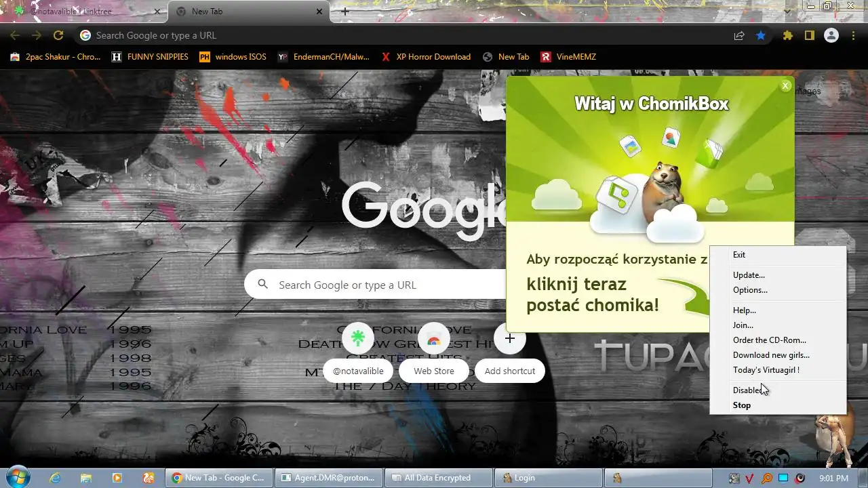Open the media player taskbar icon
The image size is (868, 488).
[117, 478]
